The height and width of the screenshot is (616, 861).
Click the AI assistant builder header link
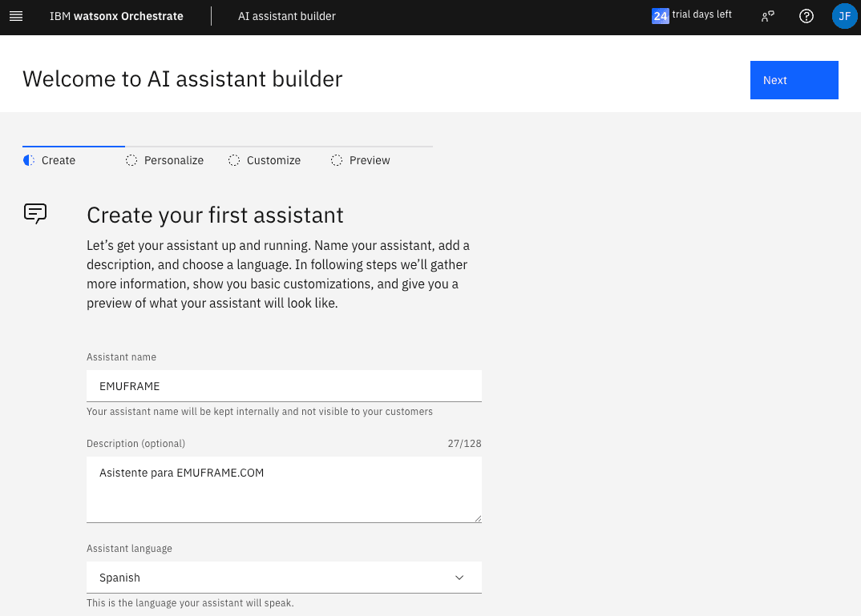pos(287,16)
